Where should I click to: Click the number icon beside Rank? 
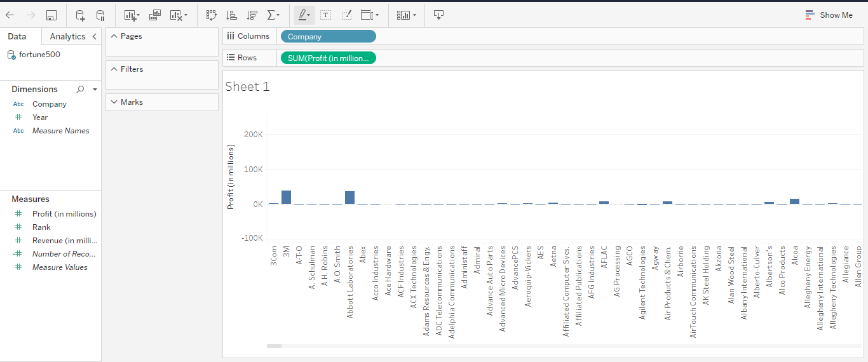point(18,227)
